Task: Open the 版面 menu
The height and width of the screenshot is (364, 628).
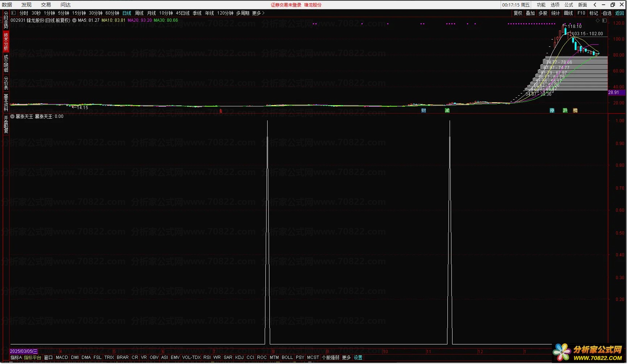Action: [582, 5]
